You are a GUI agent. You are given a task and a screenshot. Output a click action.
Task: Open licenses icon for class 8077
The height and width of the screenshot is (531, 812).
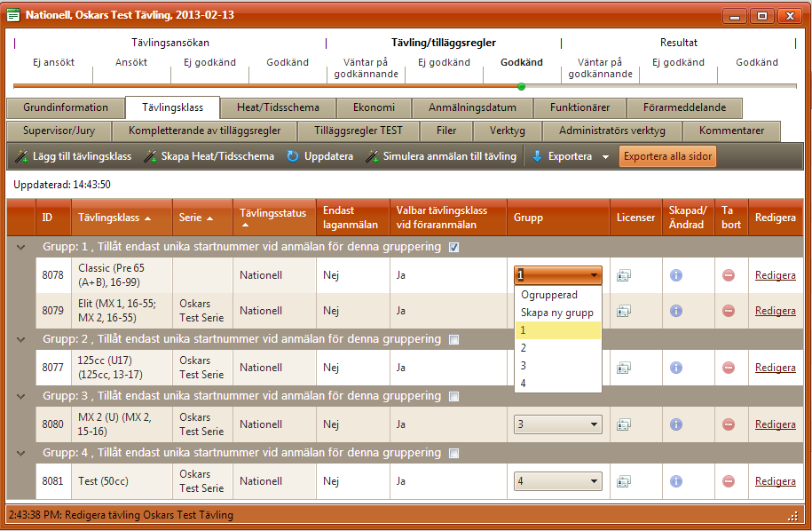click(x=624, y=368)
